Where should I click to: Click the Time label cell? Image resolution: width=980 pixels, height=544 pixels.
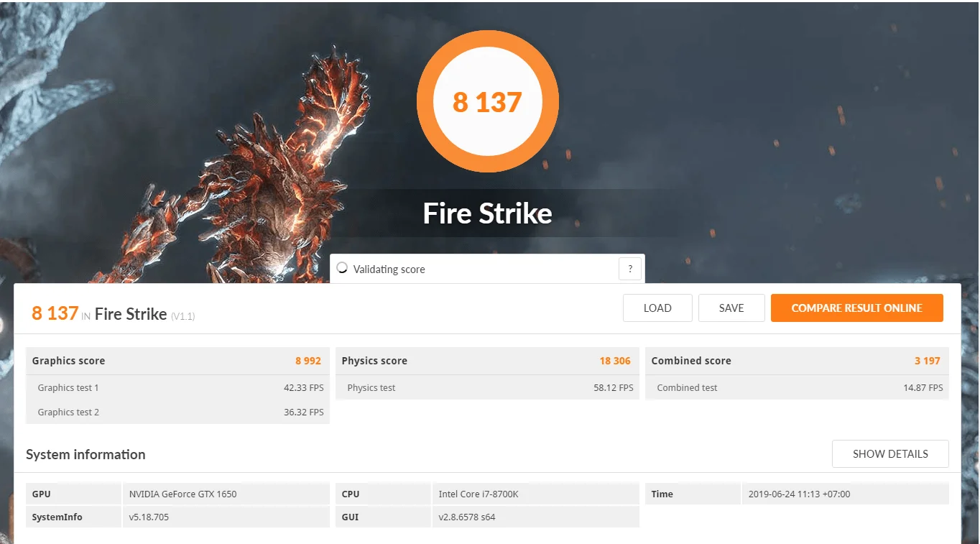click(x=693, y=494)
